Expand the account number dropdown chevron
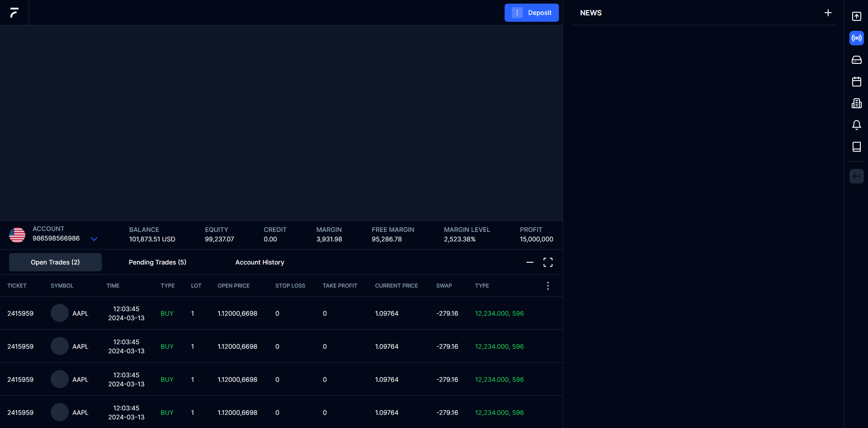Image resolution: width=868 pixels, height=428 pixels. [94, 239]
